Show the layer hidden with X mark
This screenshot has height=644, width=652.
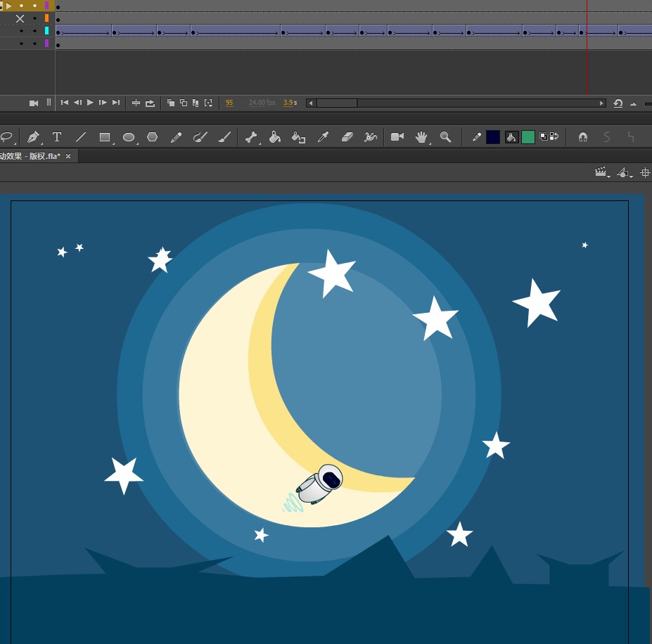(x=20, y=18)
